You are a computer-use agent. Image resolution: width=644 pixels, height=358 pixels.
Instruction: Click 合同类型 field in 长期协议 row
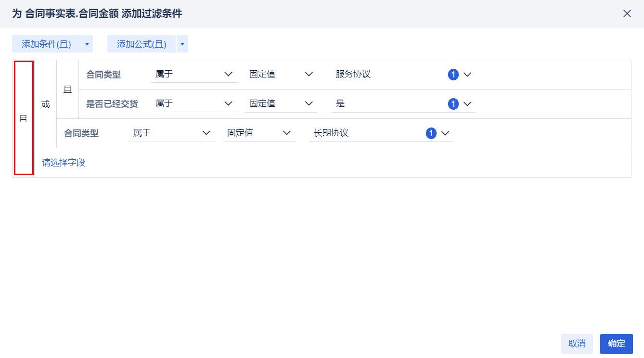[x=81, y=133]
